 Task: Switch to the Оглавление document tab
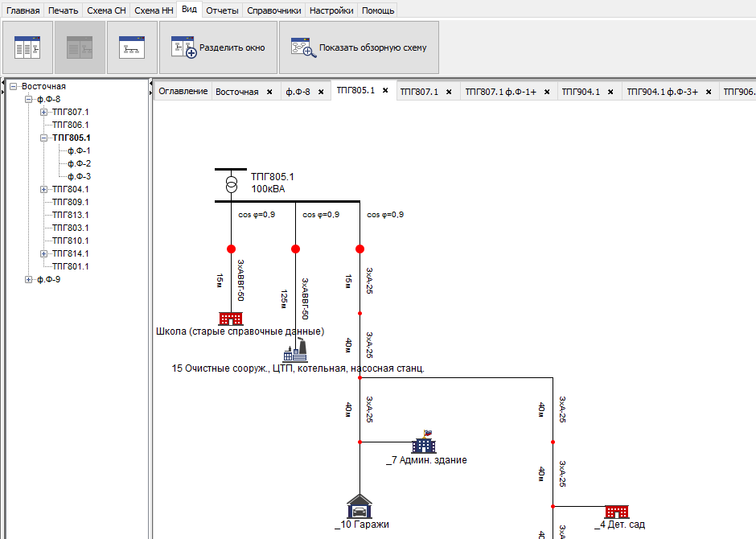pos(183,91)
